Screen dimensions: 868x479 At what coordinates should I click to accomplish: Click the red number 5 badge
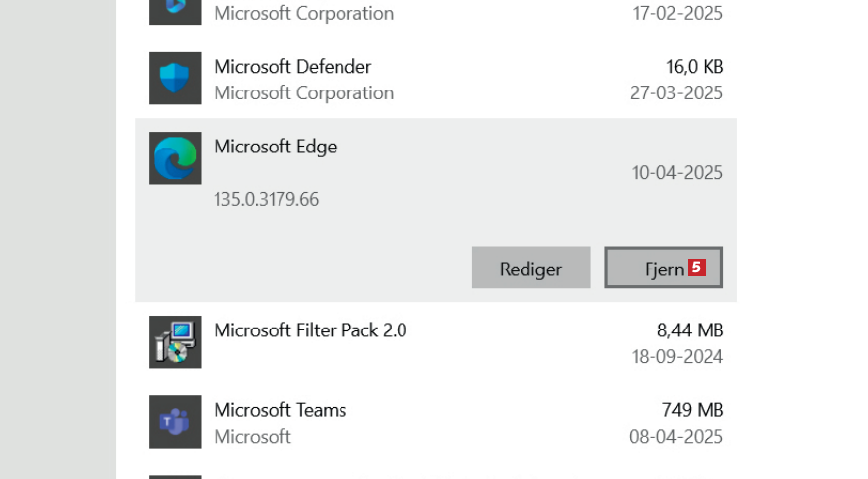[697, 268]
